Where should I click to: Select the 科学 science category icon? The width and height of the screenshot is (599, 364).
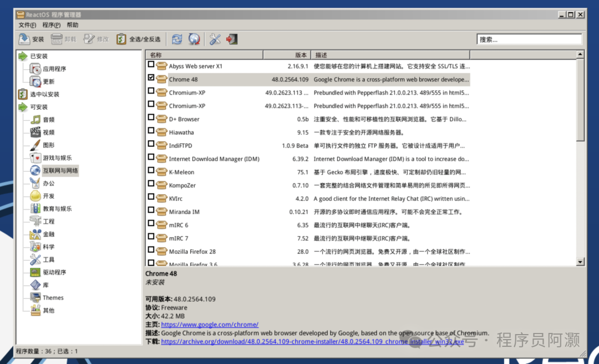point(35,247)
